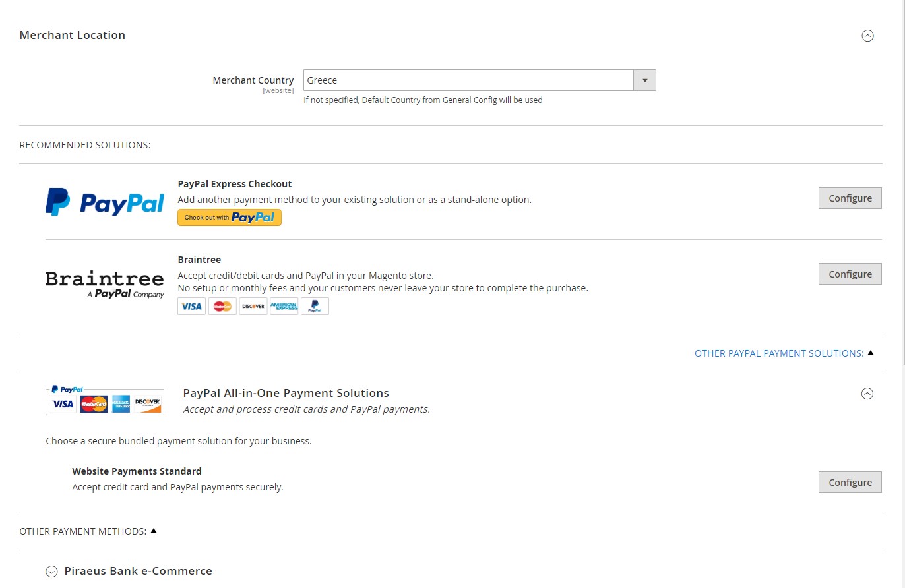The height and width of the screenshot is (588, 905).
Task: Click the PayPal All-in-One payment cards image
Action: [x=104, y=399]
